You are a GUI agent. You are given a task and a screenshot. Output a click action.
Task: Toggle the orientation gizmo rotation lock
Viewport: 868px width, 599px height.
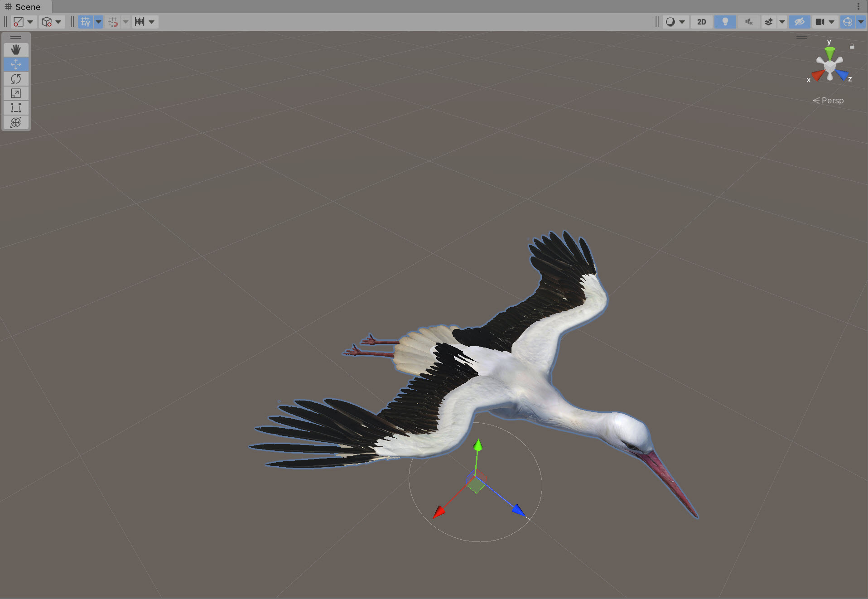852,46
